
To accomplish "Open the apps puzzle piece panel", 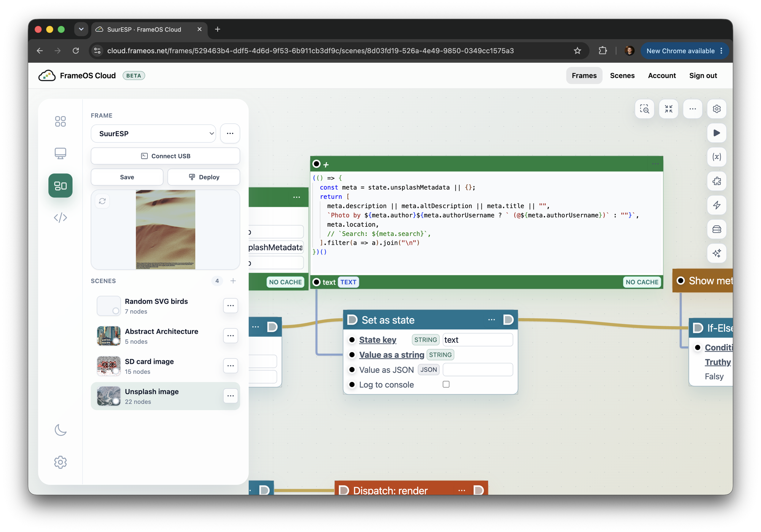I will [x=717, y=181].
